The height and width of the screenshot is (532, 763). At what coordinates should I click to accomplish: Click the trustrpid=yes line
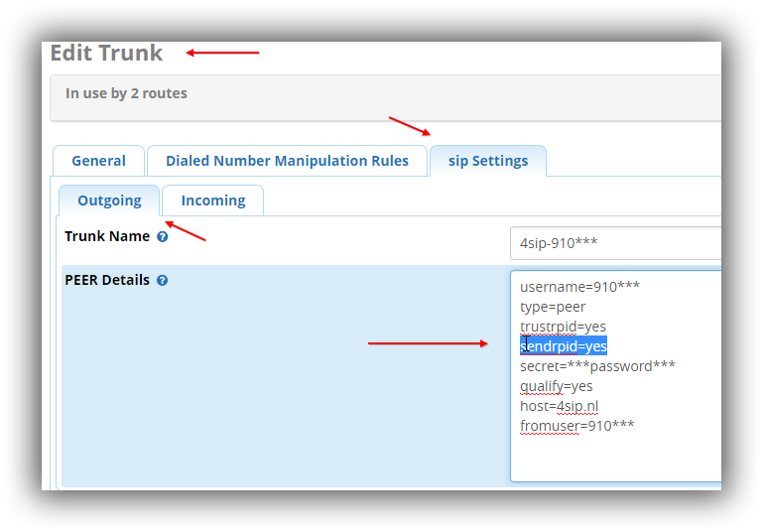[x=563, y=327]
